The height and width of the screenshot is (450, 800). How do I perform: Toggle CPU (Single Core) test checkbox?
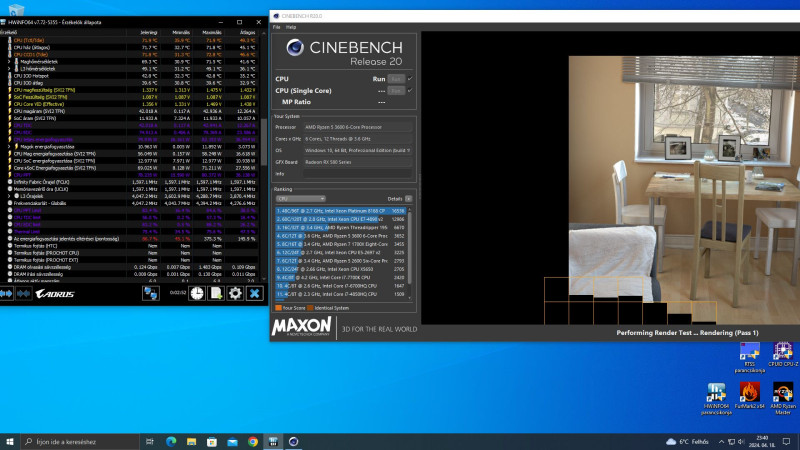410,90
